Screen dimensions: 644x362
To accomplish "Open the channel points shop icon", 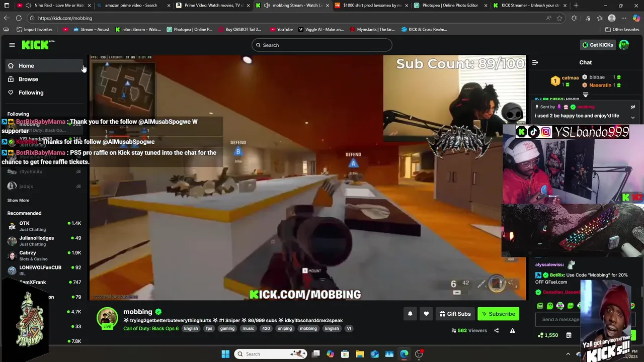I will 569,335.
